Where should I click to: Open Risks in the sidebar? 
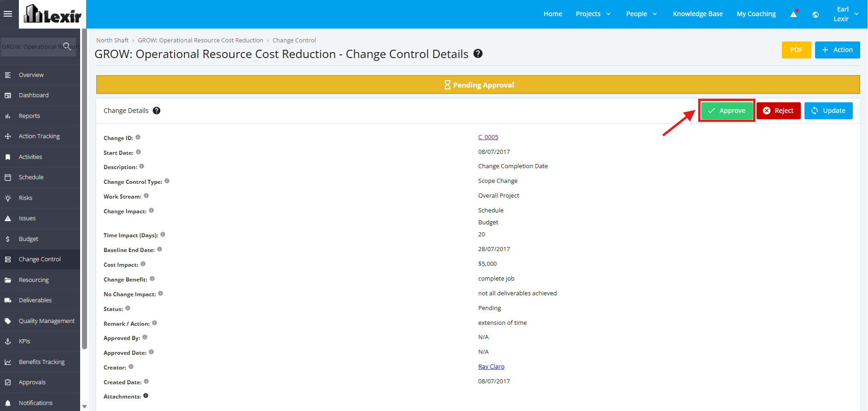pyautogui.click(x=40, y=198)
